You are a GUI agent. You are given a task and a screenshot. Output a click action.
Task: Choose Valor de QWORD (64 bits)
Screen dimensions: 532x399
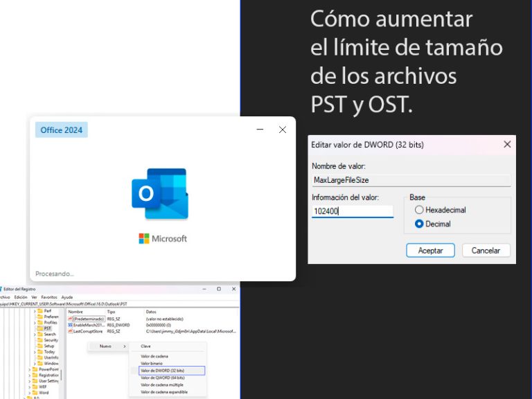tap(168, 378)
